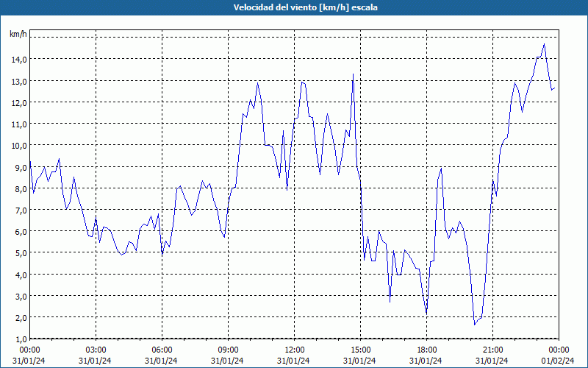Select the "9,0" y-axis label

(x=21, y=167)
